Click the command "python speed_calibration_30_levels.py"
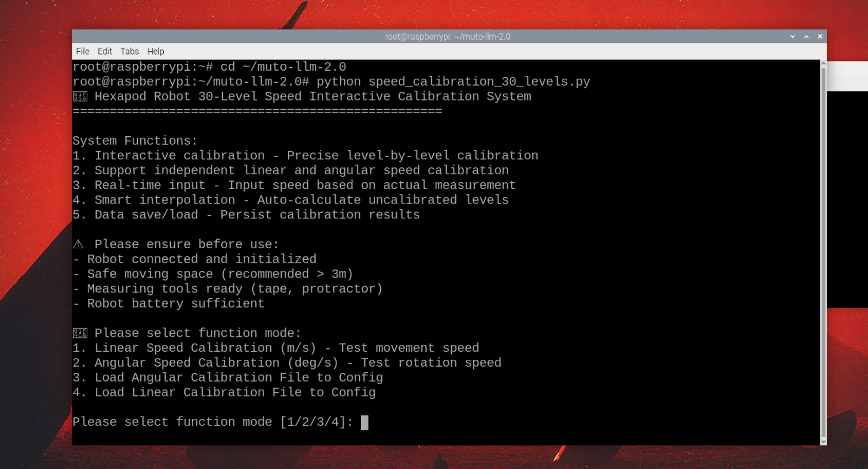 click(453, 82)
